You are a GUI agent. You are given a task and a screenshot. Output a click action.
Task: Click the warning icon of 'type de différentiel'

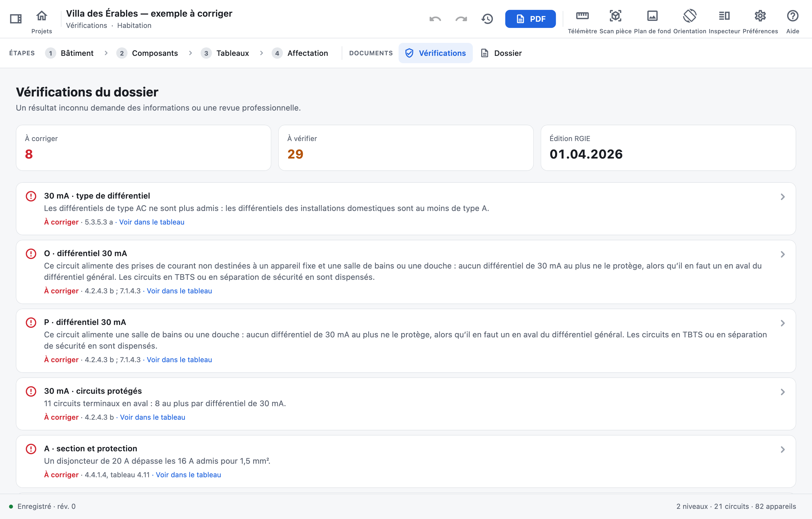point(31,196)
